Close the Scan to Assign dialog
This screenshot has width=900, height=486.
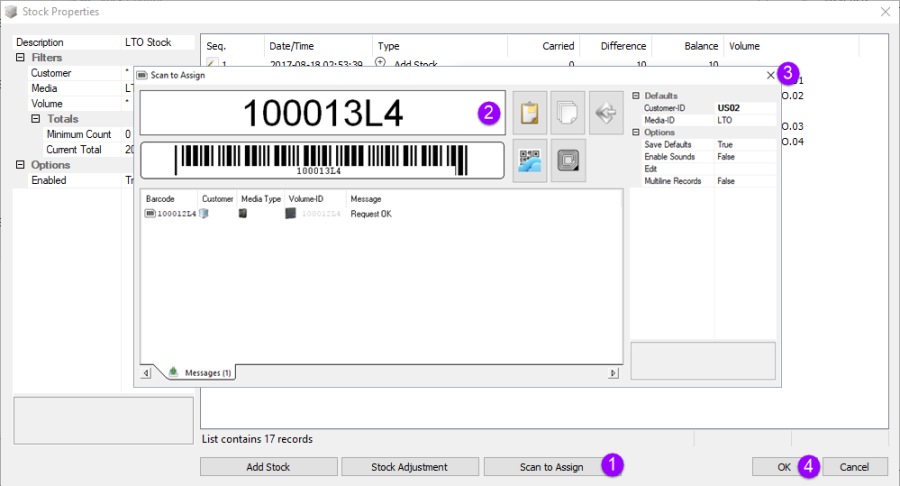point(771,75)
